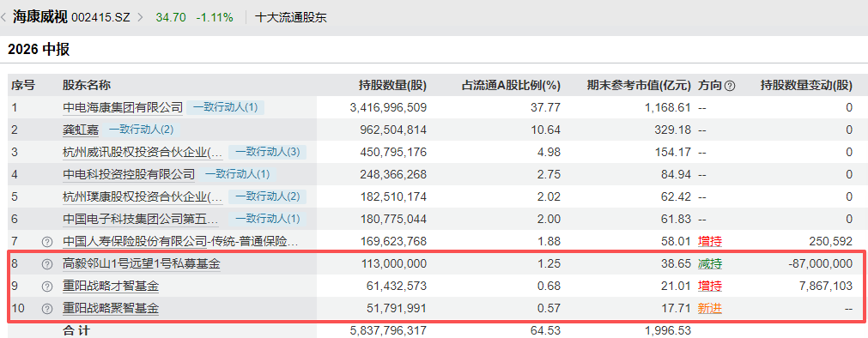868x338 pixels.
Task: Click market value 1,168.61
Action: (x=669, y=107)
